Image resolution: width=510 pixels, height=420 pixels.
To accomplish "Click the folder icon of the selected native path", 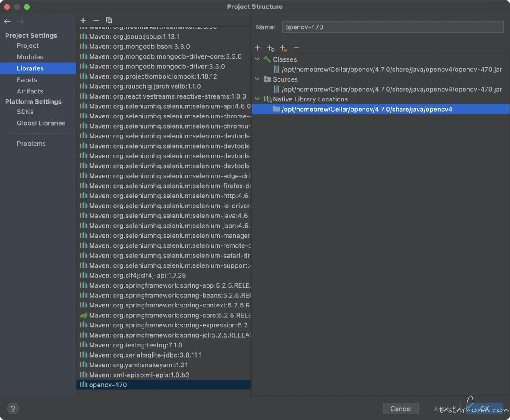I will pyautogui.click(x=277, y=109).
